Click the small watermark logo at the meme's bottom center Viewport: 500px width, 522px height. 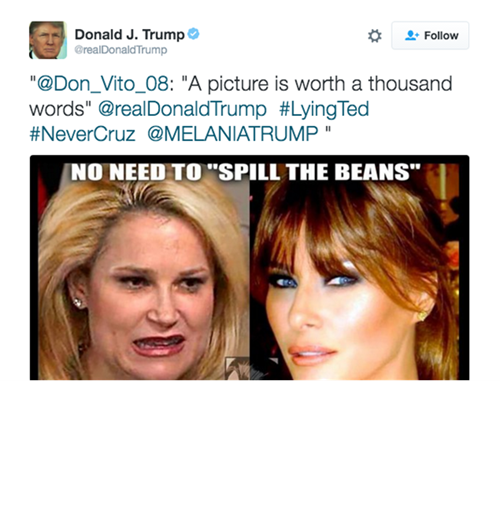[250, 368]
